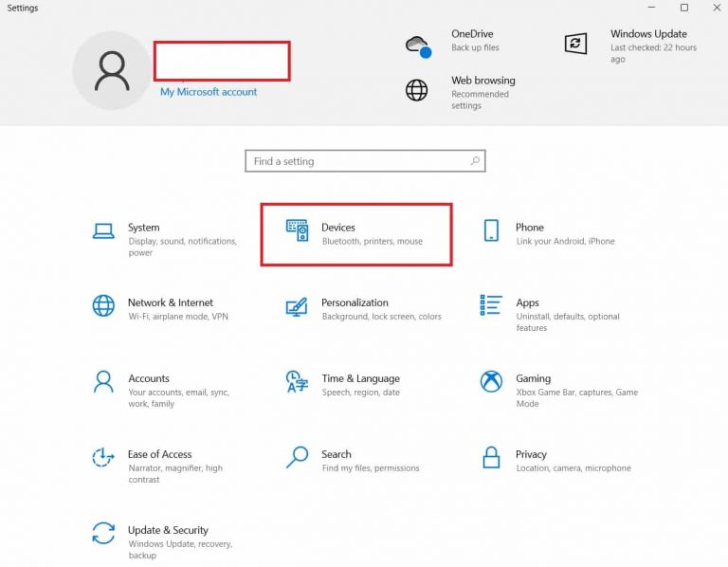Click the Apps list icon
The height and width of the screenshot is (567, 728).
click(491, 305)
